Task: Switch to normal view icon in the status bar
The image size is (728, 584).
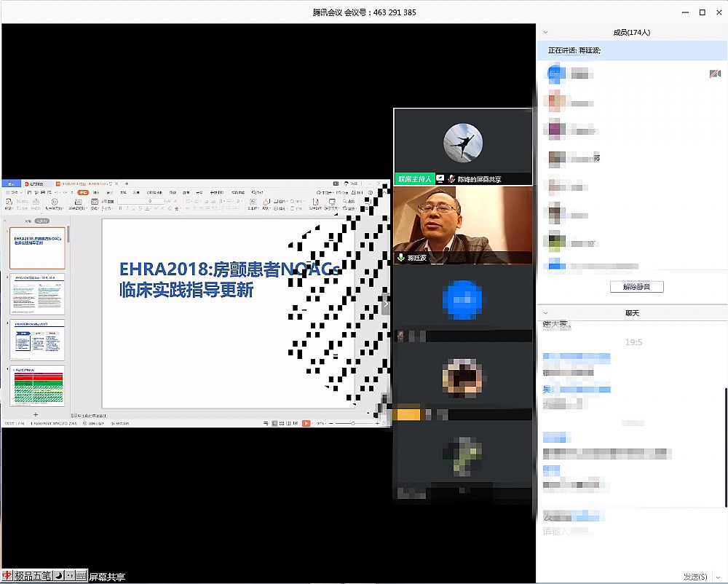Action: 274,423
